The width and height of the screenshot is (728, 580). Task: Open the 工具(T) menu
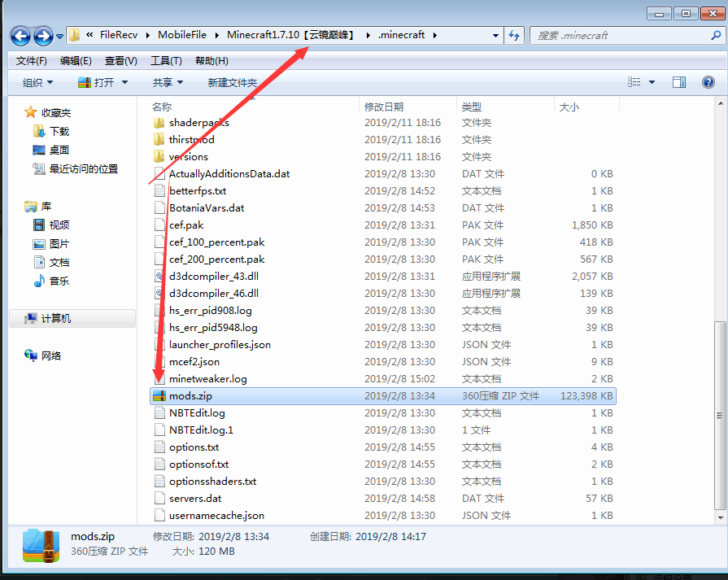(x=166, y=61)
